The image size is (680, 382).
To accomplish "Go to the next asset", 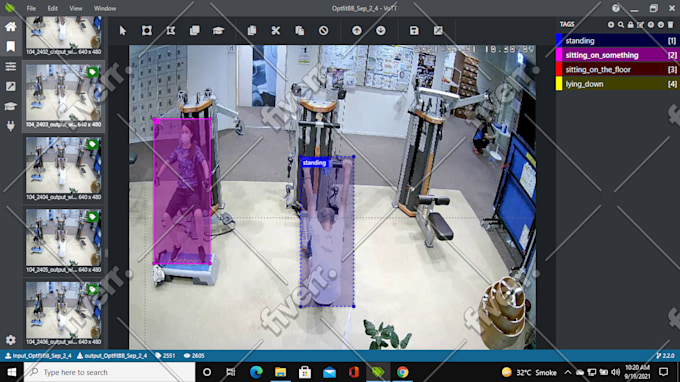I will pyautogui.click(x=380, y=30).
